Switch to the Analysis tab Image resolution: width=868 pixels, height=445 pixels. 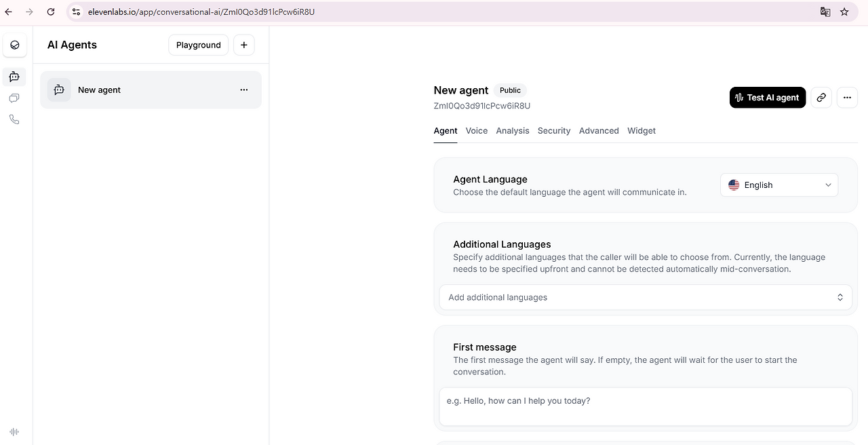click(x=513, y=130)
